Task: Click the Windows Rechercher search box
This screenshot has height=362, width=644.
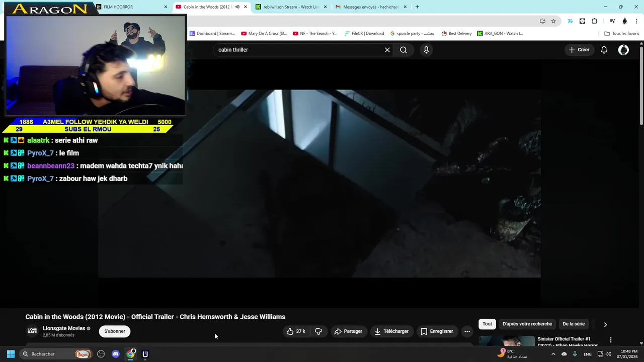Action: point(56,354)
